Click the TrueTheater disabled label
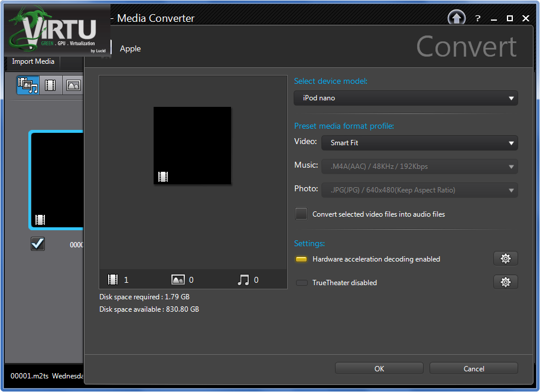Image resolution: width=540 pixels, height=392 pixels. click(344, 283)
